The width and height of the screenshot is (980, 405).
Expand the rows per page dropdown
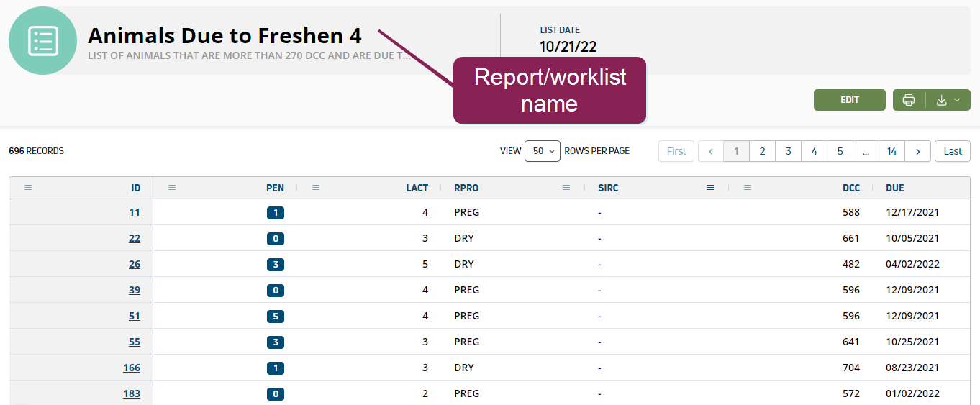(x=542, y=151)
